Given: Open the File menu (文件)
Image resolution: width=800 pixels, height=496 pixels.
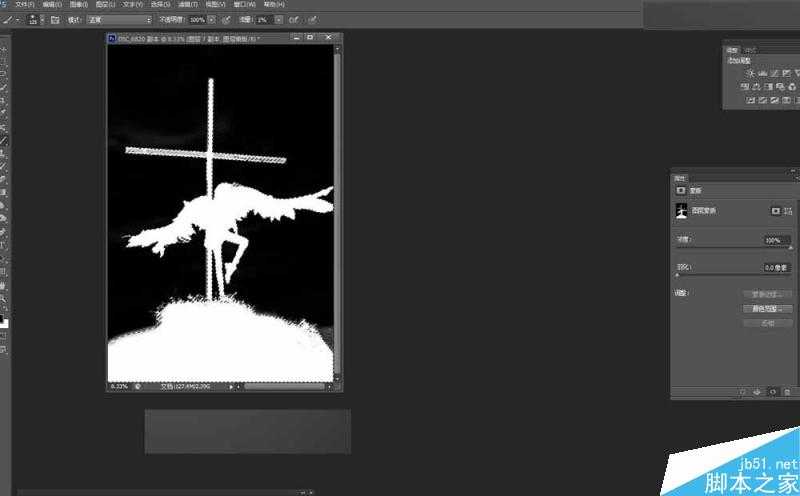Looking at the screenshot, I should tap(24, 5).
